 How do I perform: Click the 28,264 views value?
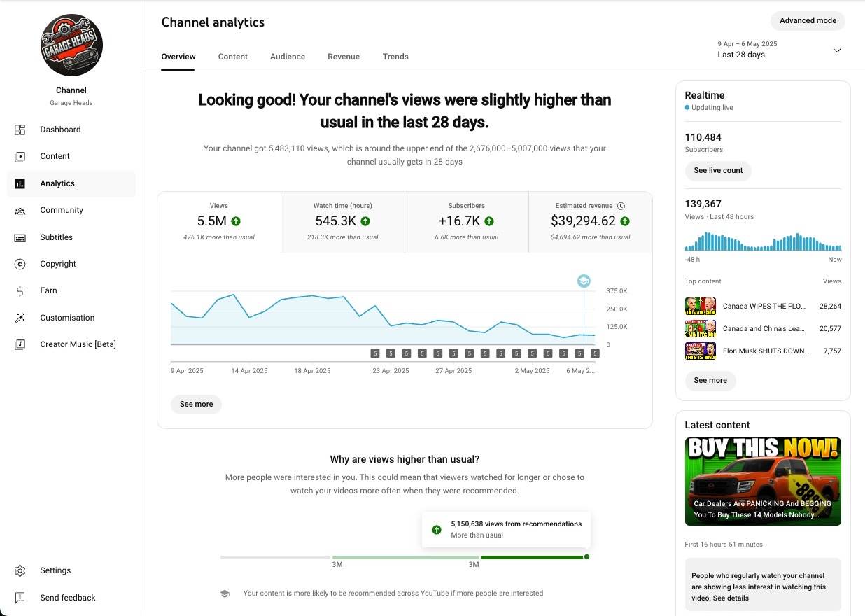point(830,307)
